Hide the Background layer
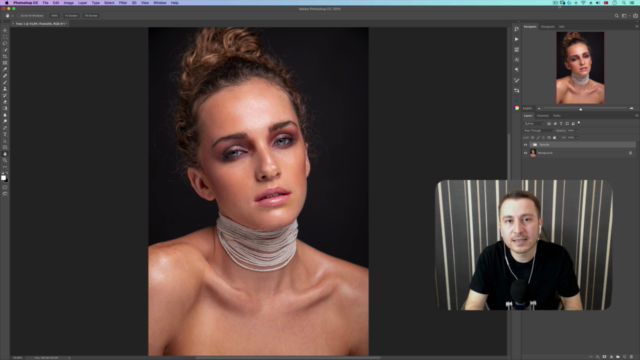The image size is (640, 360). click(x=526, y=153)
